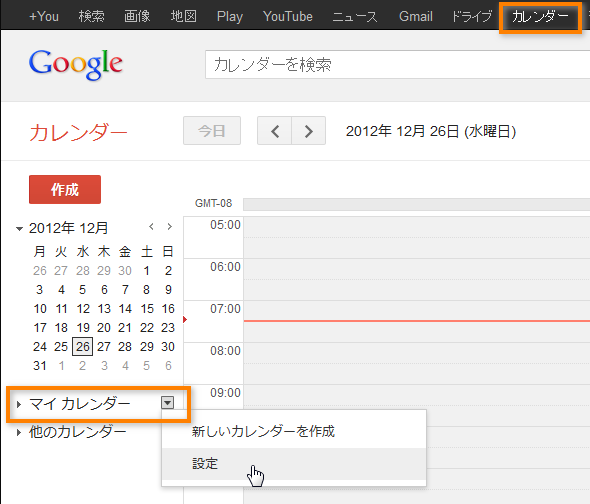The width and height of the screenshot is (590, 504).
Task: Focus the カレンダーを検索 search field
Action: (x=397, y=65)
